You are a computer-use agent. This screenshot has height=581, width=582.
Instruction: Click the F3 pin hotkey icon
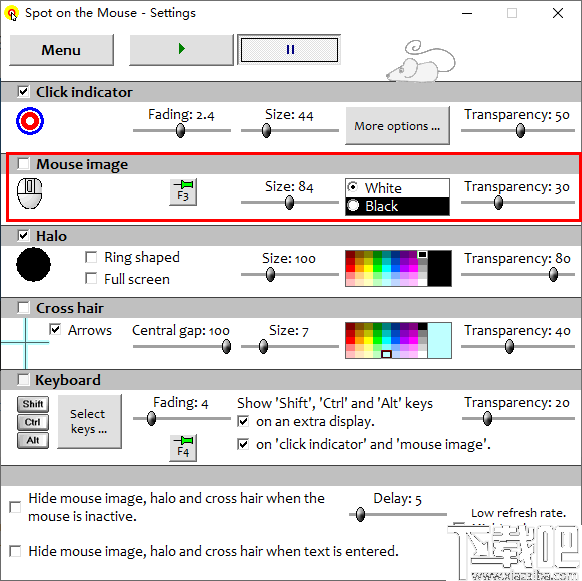(x=183, y=192)
